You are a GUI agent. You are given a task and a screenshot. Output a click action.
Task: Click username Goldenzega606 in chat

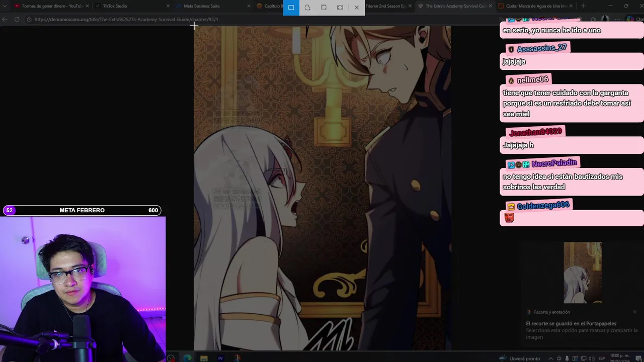click(x=543, y=206)
